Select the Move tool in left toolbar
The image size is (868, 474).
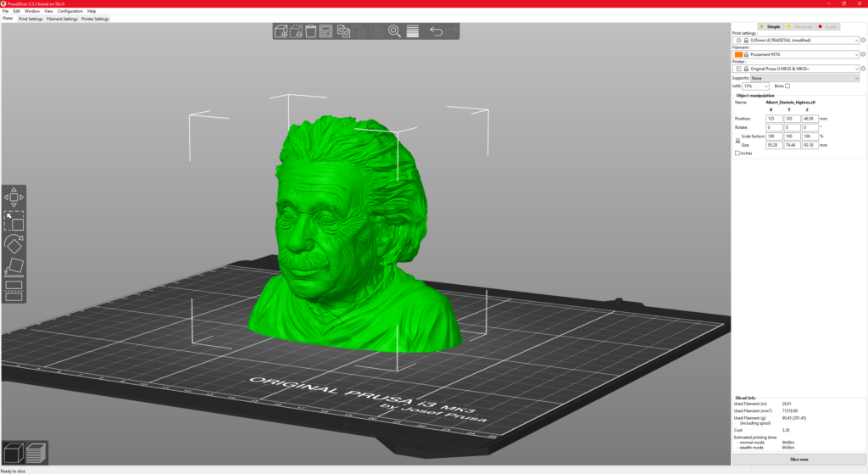14,198
